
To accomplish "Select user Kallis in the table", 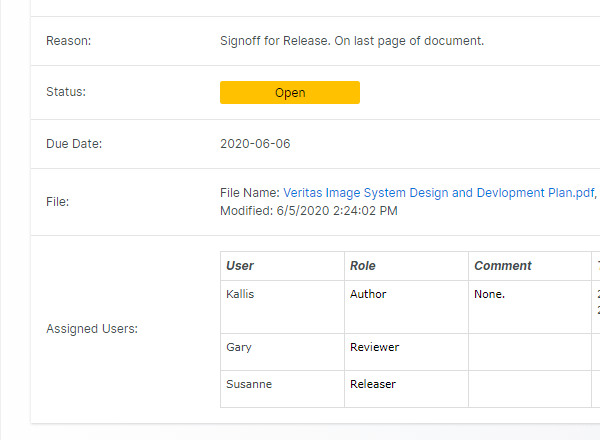I will pyautogui.click(x=242, y=295).
